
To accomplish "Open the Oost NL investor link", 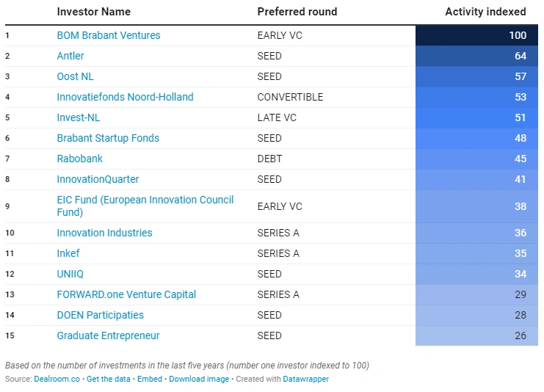I will tap(75, 76).
